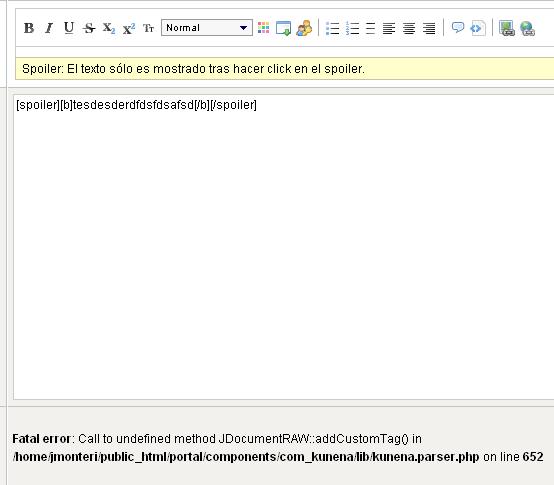Insert subscript tag

click(x=109, y=28)
